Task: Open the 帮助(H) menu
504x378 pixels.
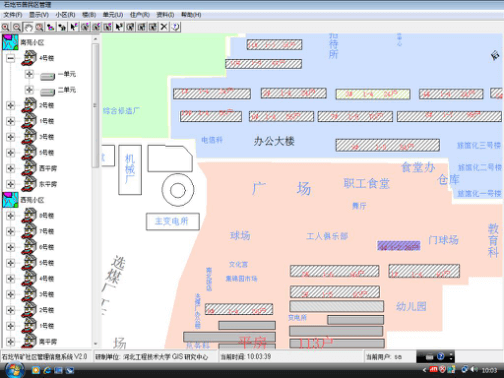Action: point(191,15)
